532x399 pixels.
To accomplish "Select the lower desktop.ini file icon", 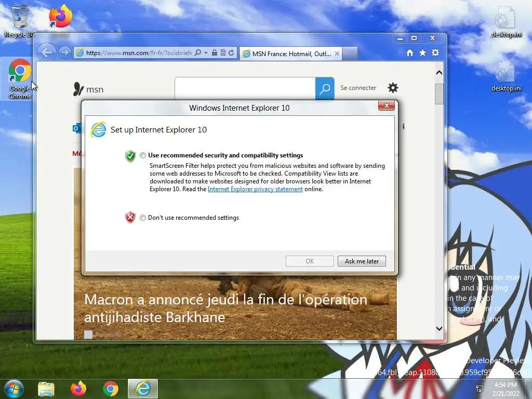I will pos(506,76).
